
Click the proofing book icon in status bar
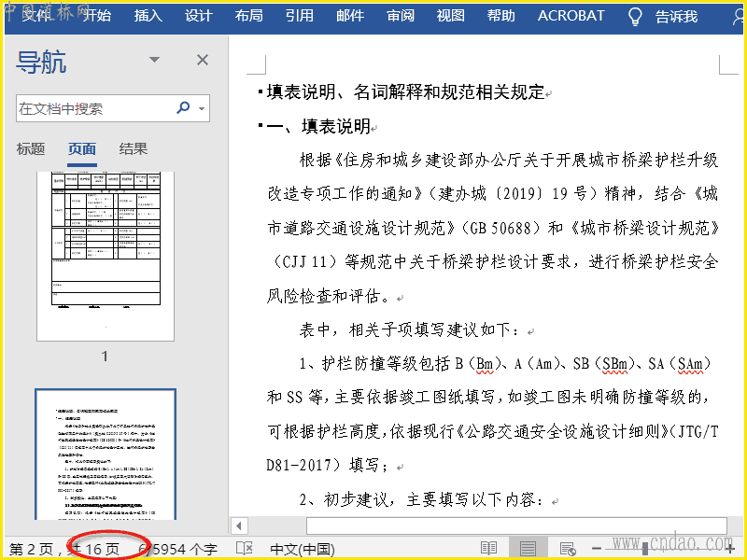(245, 548)
